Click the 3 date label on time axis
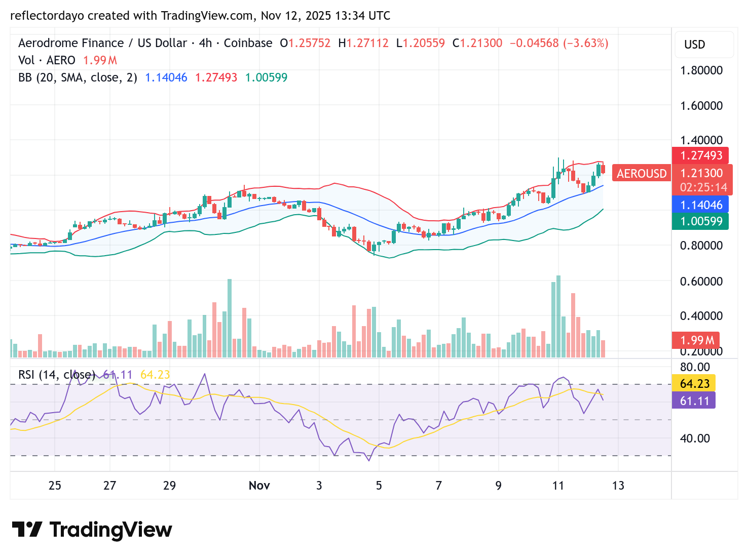This screenshot has height=560, width=748. (319, 486)
